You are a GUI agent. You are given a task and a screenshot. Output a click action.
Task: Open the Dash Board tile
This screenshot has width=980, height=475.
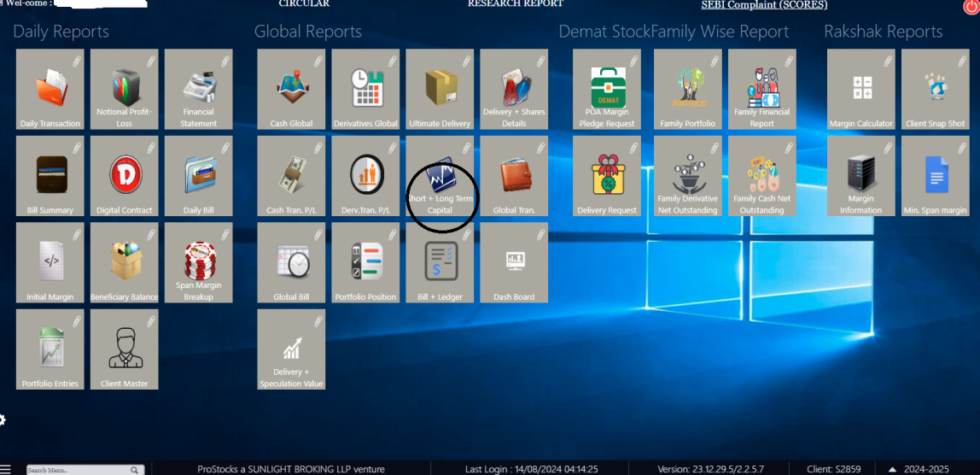(515, 263)
